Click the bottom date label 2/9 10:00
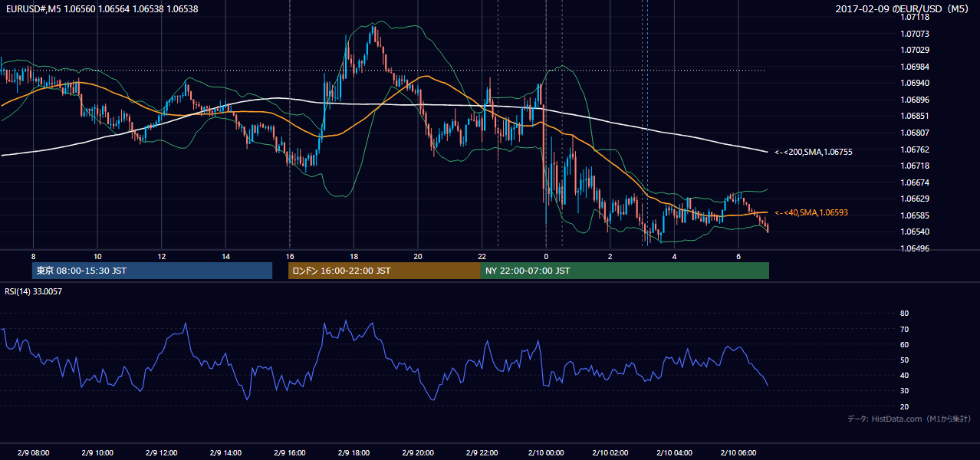The height and width of the screenshot is (460, 980). [97, 453]
